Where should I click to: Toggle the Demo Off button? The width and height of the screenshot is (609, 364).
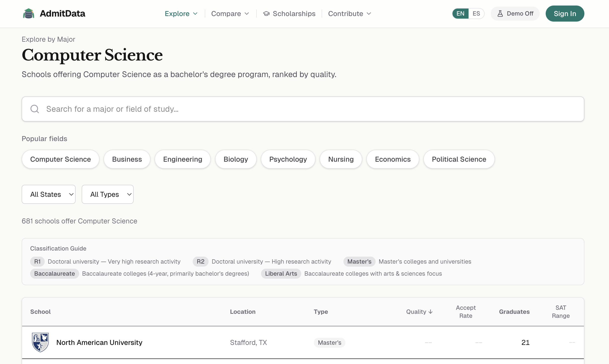point(515,14)
